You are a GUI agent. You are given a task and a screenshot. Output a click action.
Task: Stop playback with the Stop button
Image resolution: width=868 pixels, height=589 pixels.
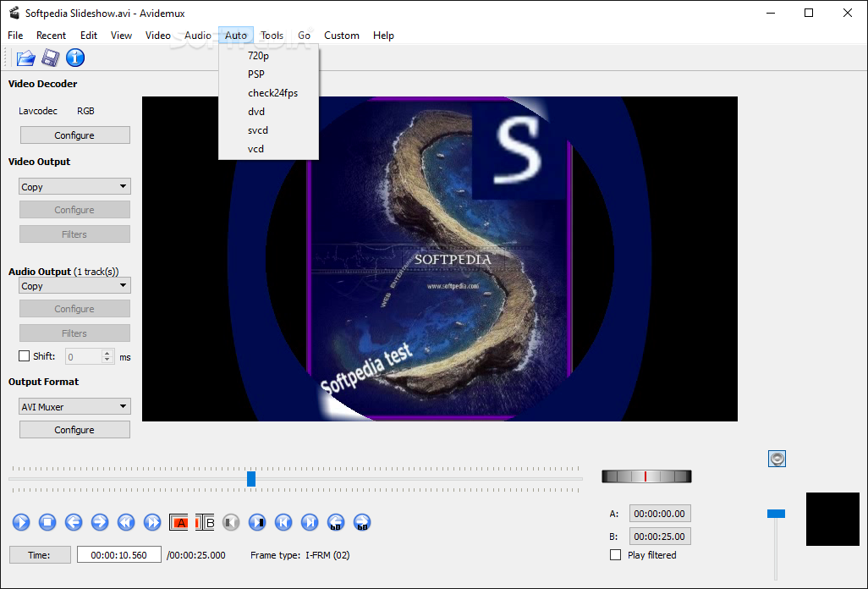click(x=47, y=522)
